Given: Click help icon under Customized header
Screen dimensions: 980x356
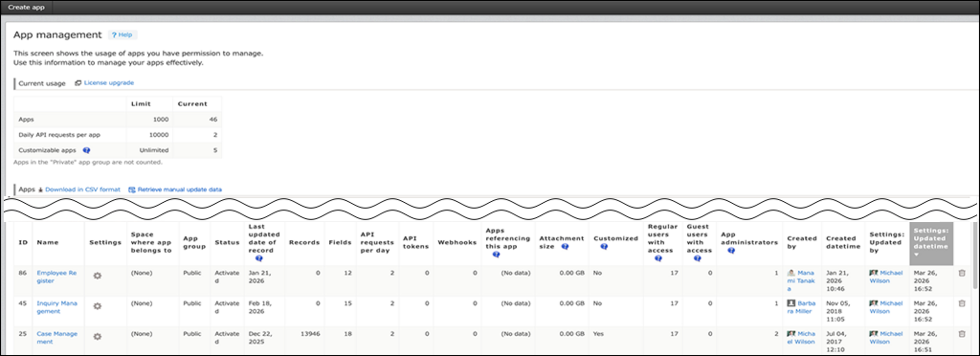Looking at the screenshot, I should coord(604,247).
